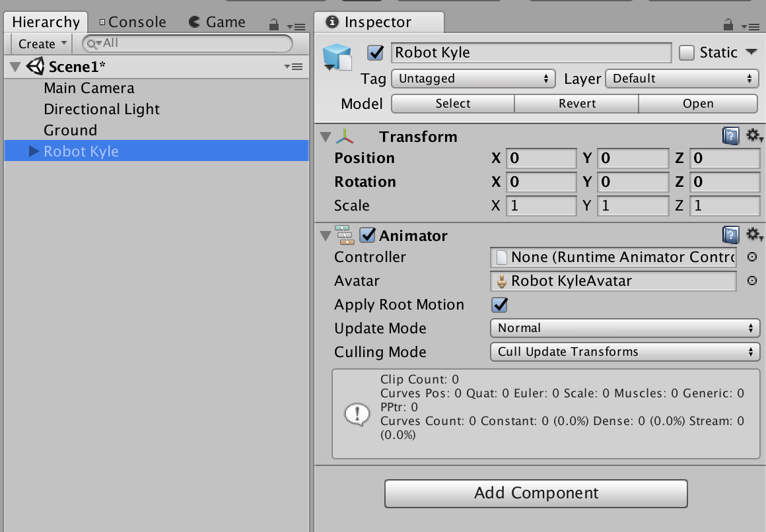
Task: Open Transform component help reference icon
Action: click(x=730, y=137)
